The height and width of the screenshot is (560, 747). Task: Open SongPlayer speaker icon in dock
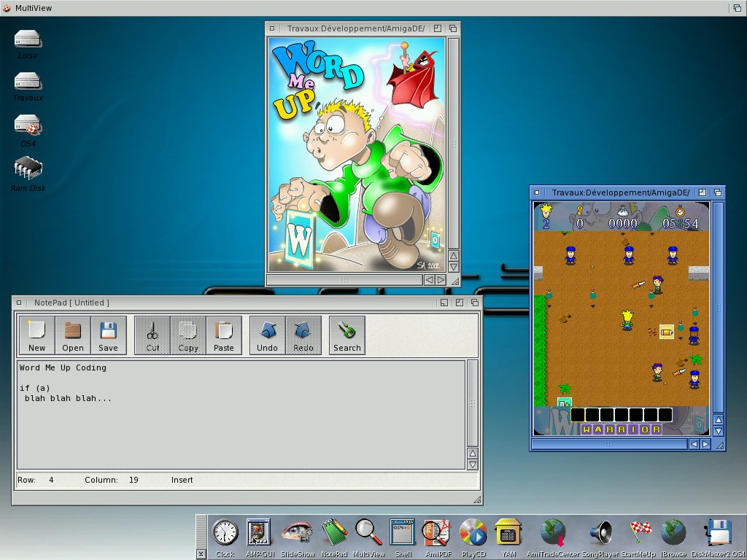click(600, 537)
